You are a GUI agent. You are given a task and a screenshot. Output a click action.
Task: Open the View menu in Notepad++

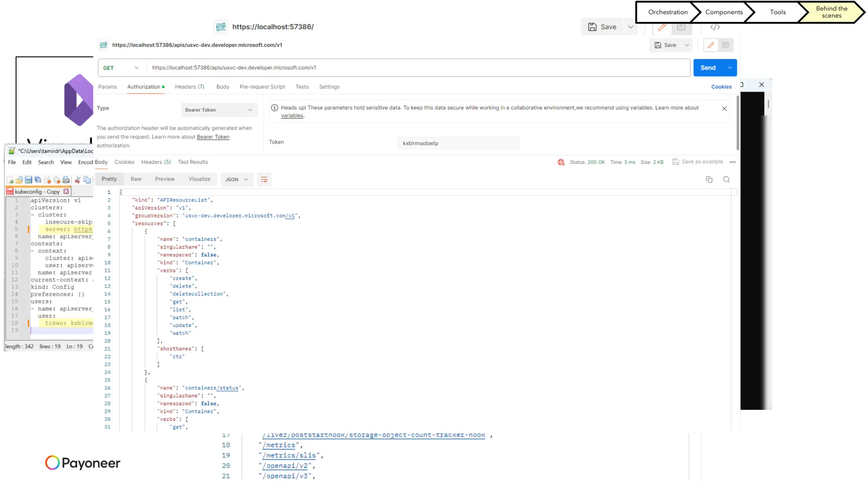point(66,162)
